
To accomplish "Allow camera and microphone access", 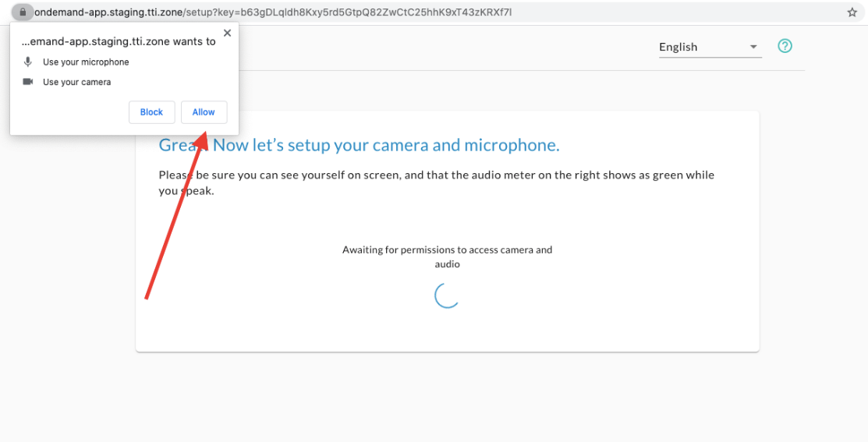I will tap(204, 112).
